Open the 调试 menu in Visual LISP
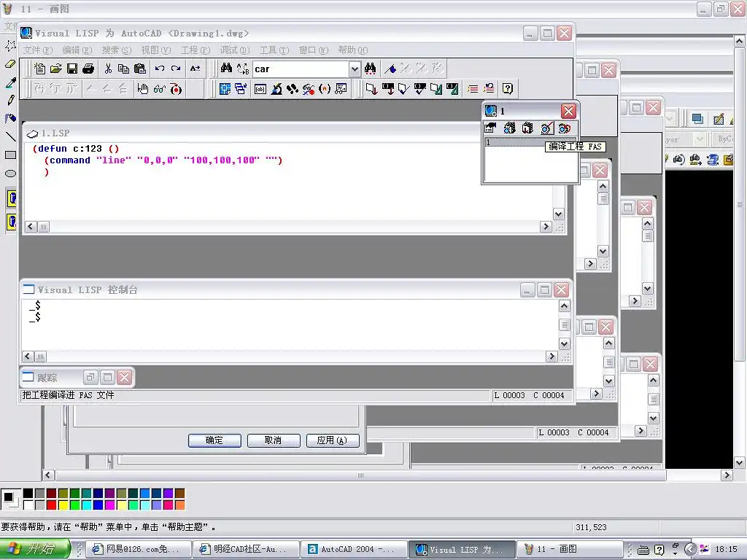747x560 pixels. point(235,50)
